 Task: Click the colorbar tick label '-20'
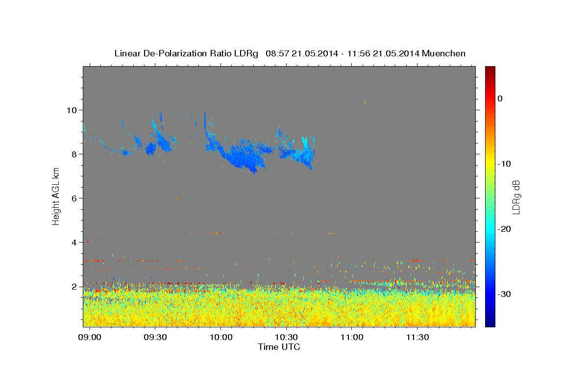[x=504, y=229]
